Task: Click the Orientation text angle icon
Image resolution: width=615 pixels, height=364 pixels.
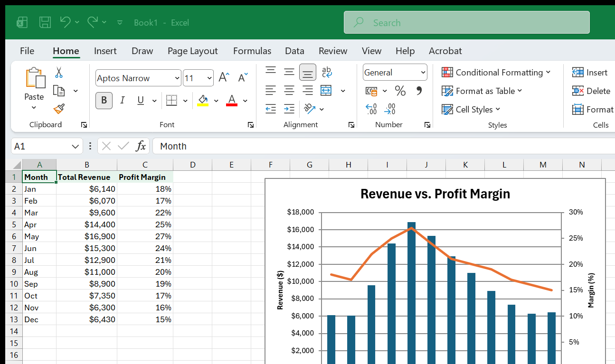Action: 310,109
